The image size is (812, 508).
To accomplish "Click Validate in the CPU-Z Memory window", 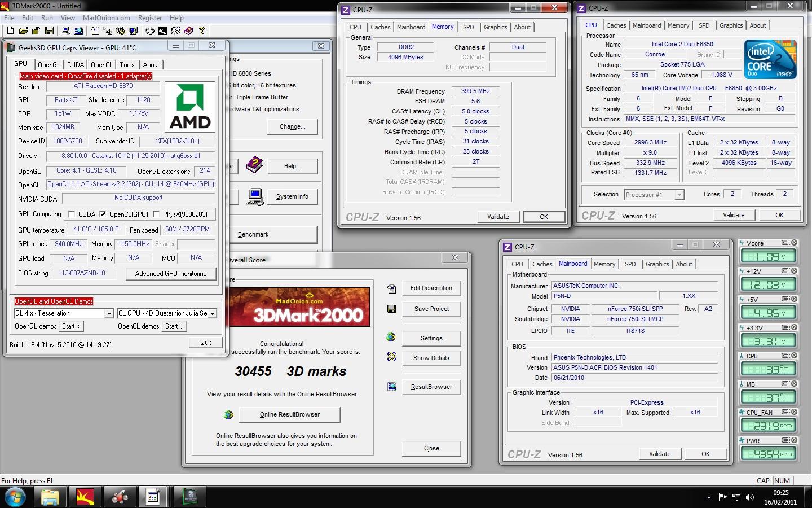I will 498,217.
